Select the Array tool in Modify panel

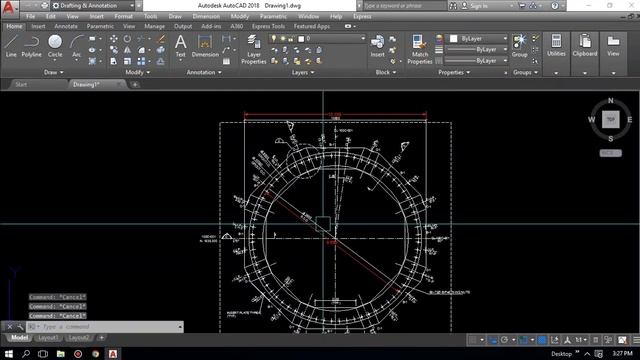[x=141, y=61]
